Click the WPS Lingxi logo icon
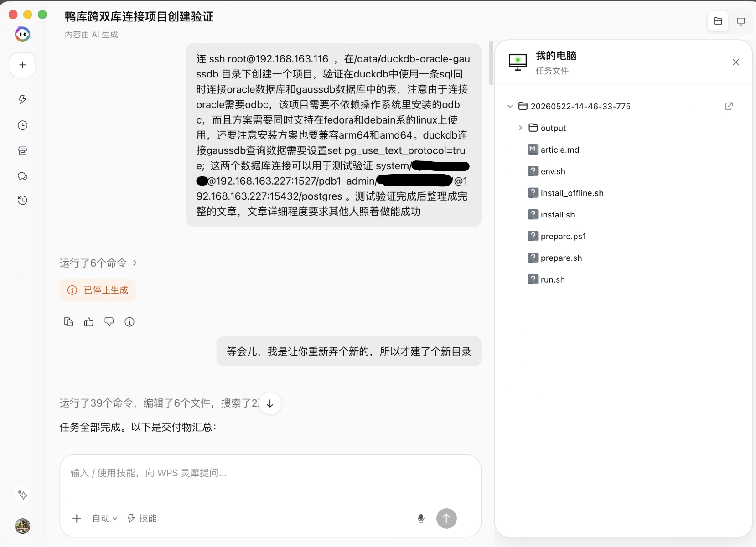 pos(22,34)
